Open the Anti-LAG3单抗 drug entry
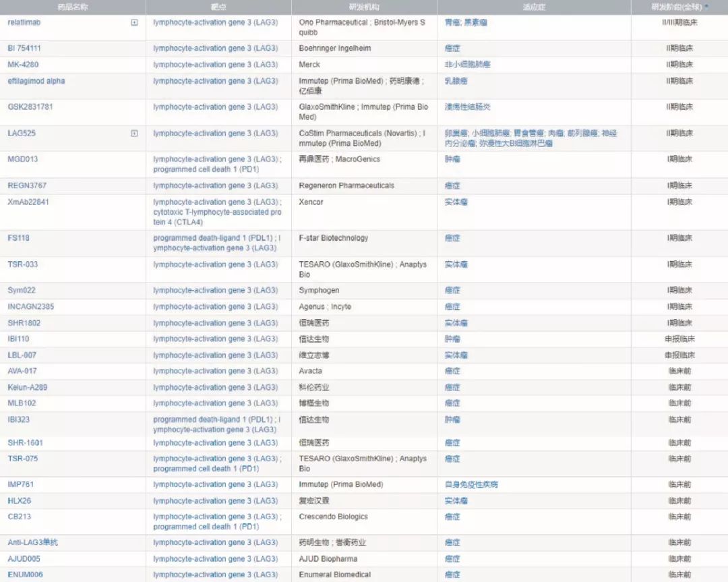The width and height of the screenshot is (728, 582). (x=33, y=542)
